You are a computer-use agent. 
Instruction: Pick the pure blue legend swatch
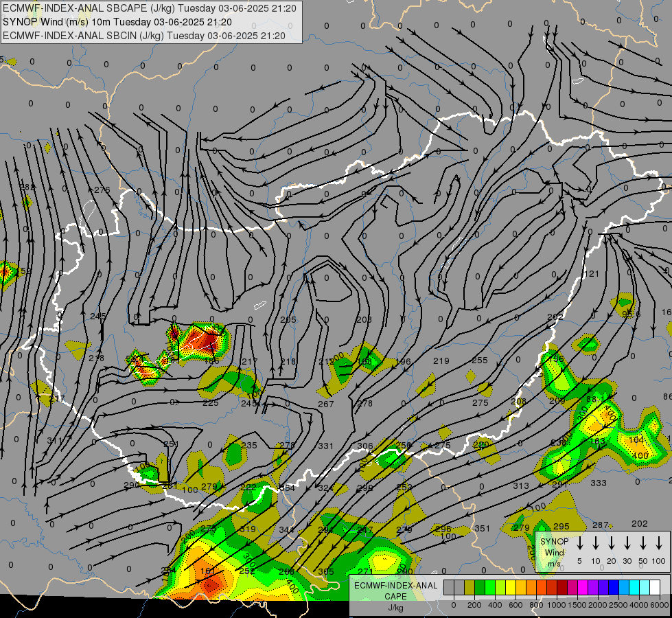(x=614, y=587)
